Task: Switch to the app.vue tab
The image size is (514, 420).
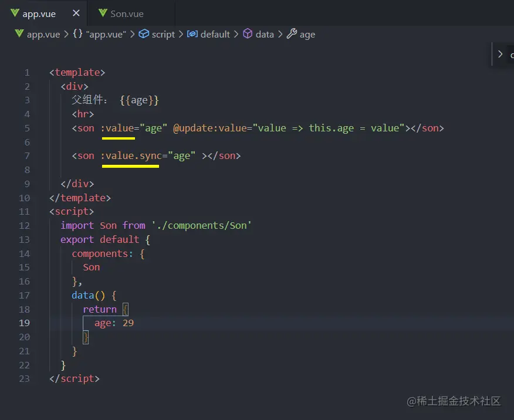Action: [x=43, y=13]
